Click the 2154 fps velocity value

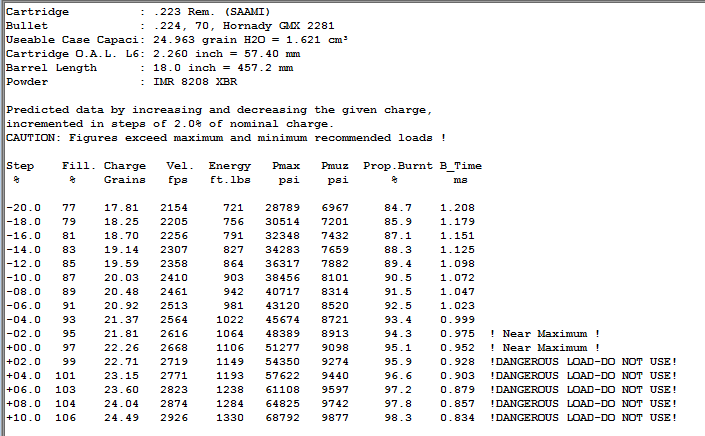174,206
